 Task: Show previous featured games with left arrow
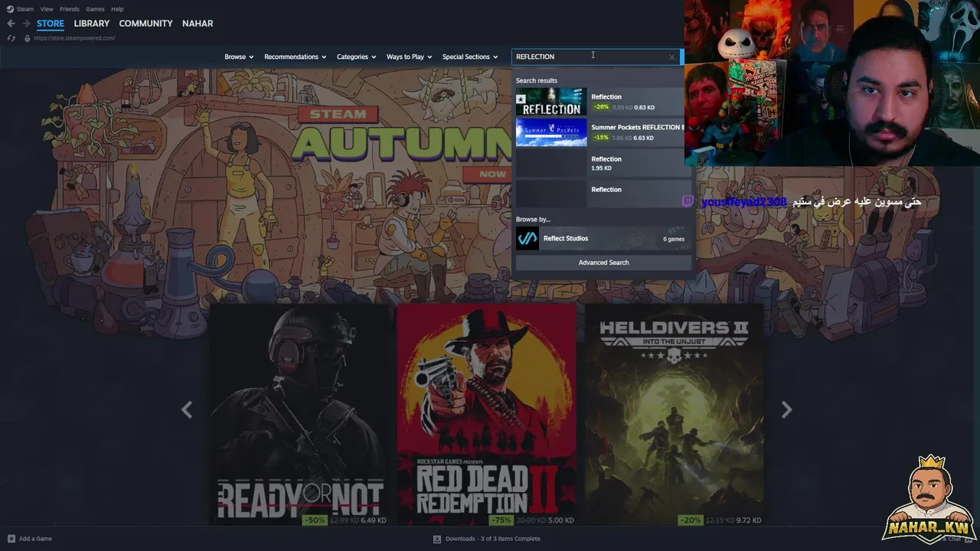[187, 410]
